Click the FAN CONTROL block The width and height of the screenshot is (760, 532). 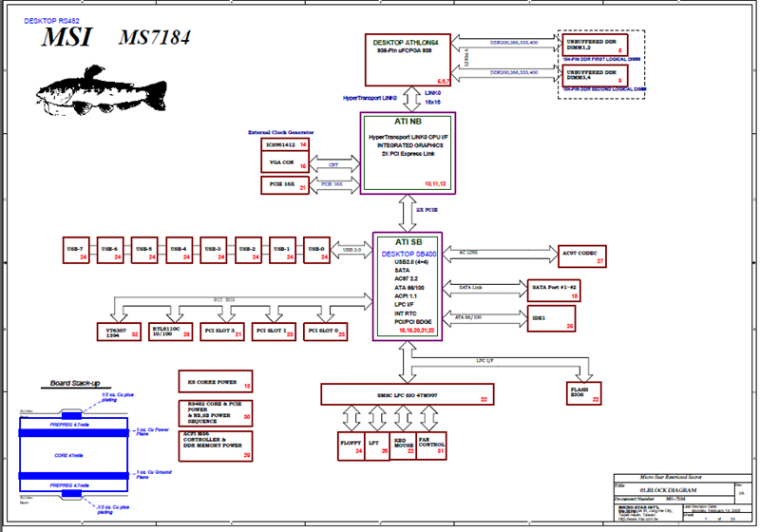pyautogui.click(x=432, y=444)
